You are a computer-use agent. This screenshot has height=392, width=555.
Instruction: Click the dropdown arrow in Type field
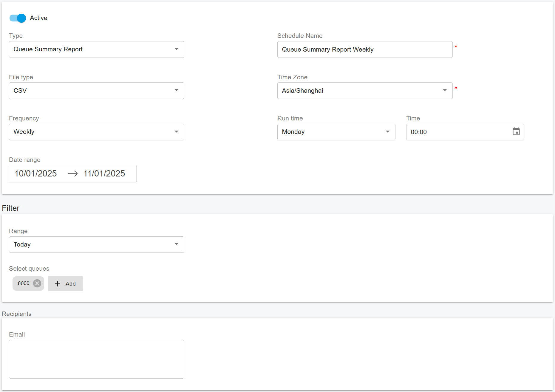pos(177,49)
